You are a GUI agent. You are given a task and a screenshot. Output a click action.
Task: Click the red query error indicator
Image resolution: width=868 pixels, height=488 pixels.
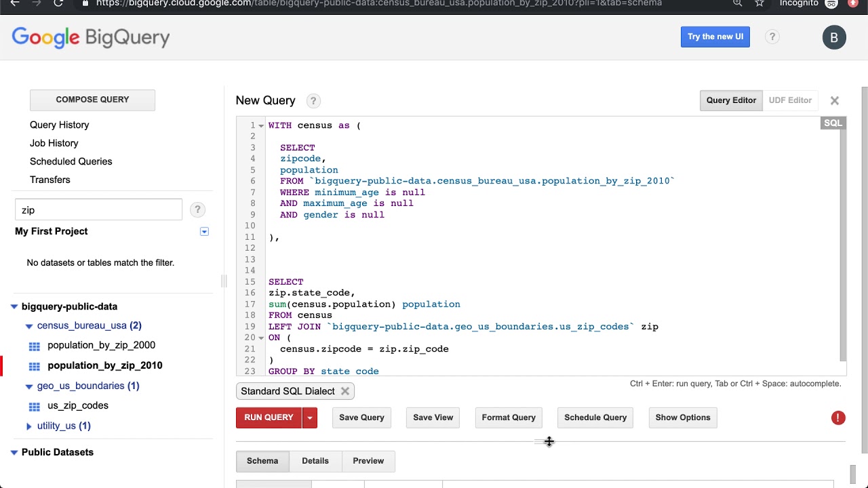(838, 418)
